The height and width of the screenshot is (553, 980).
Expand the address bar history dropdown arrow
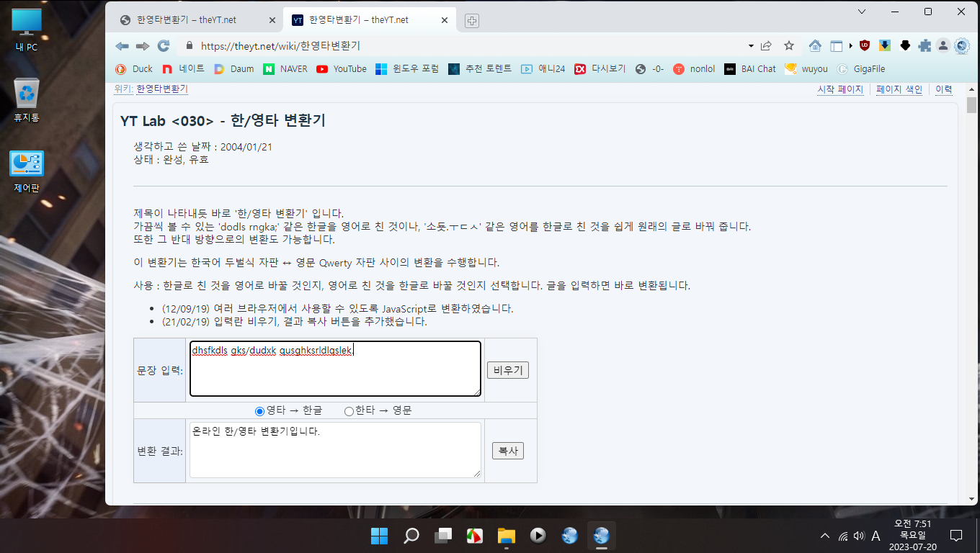click(751, 45)
